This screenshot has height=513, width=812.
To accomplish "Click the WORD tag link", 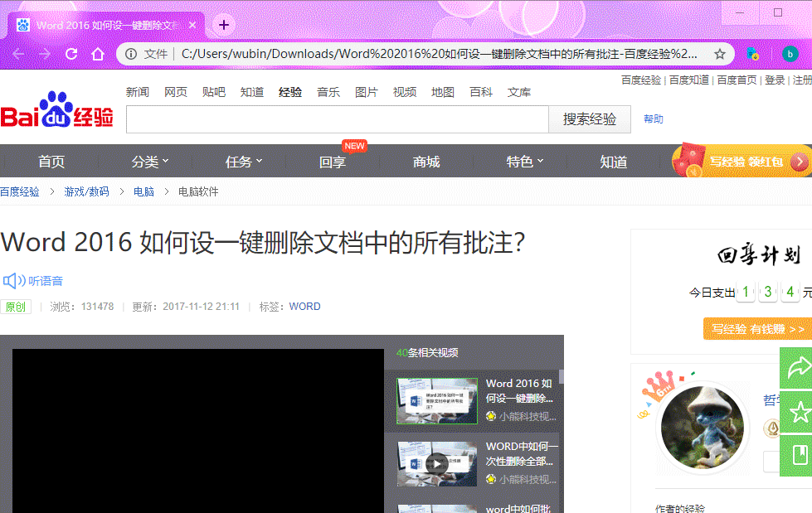I will 304,307.
